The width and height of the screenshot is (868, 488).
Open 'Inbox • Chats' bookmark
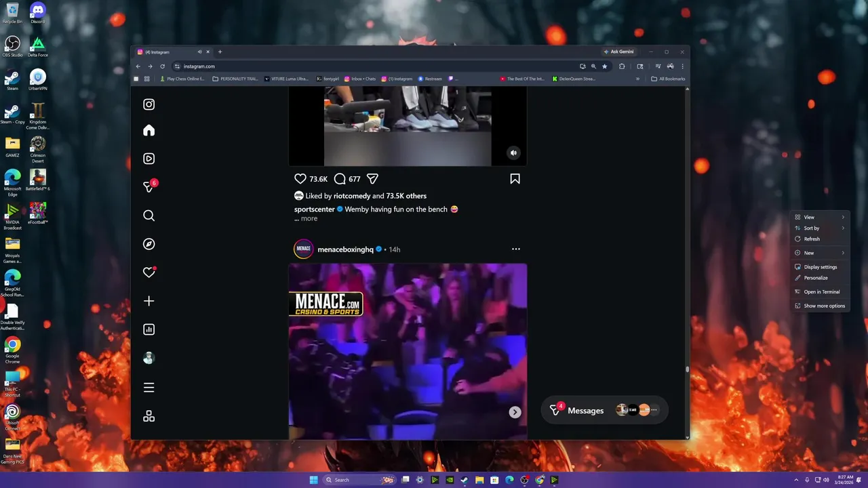359,79
